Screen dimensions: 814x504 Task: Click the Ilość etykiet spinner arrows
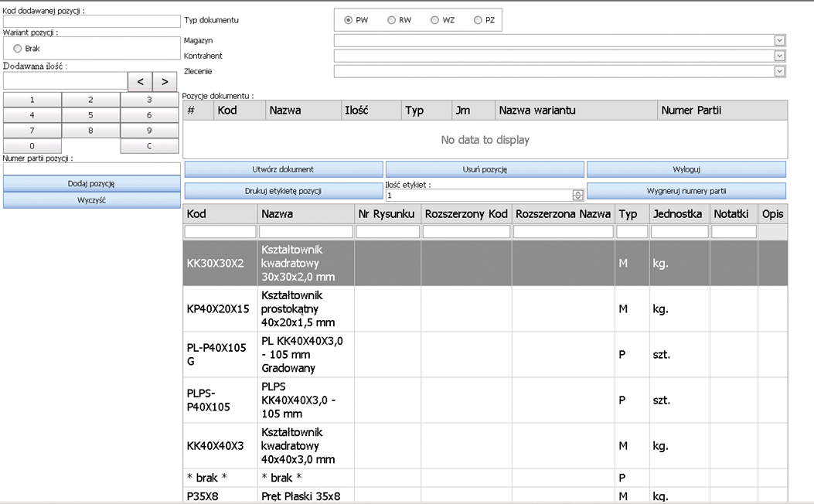(577, 195)
